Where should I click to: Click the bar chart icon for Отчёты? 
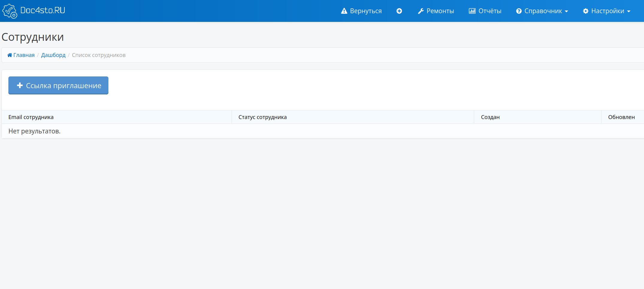[472, 11]
